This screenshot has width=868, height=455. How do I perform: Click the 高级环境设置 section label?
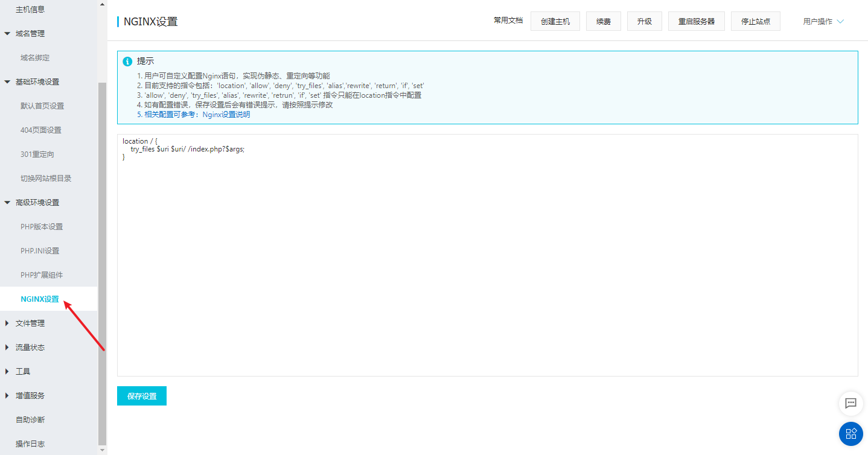37,203
